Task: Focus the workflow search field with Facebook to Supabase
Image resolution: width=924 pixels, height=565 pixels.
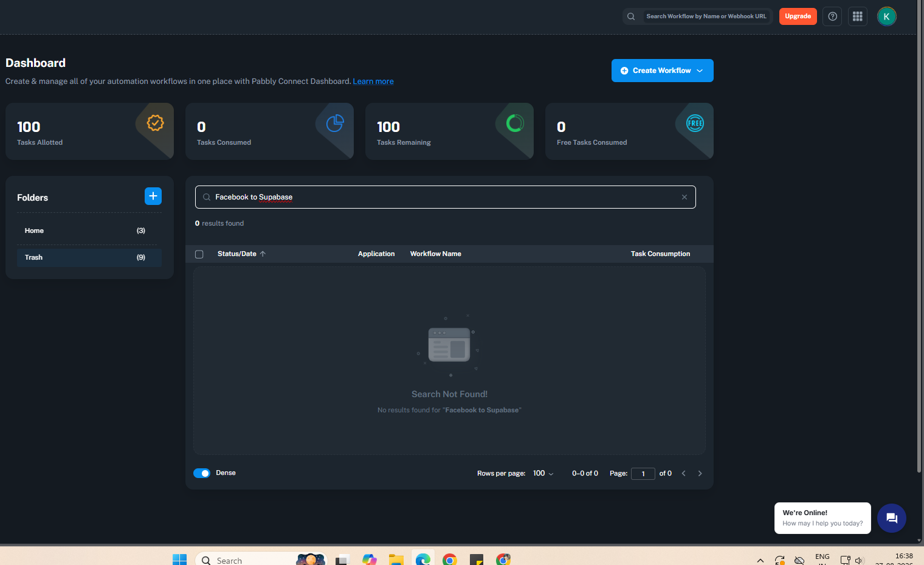Action: (x=446, y=197)
